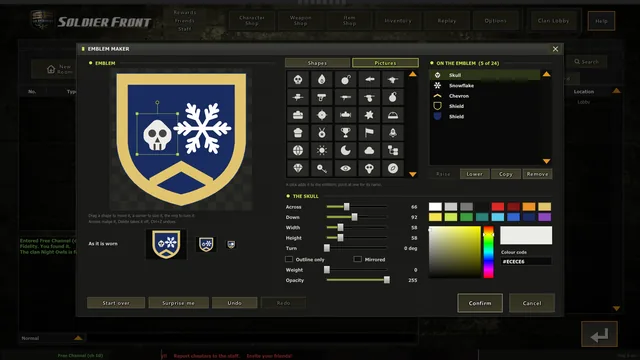The width and height of the screenshot is (640, 360).
Task: Add the round compass coin picture
Action: (x=393, y=168)
